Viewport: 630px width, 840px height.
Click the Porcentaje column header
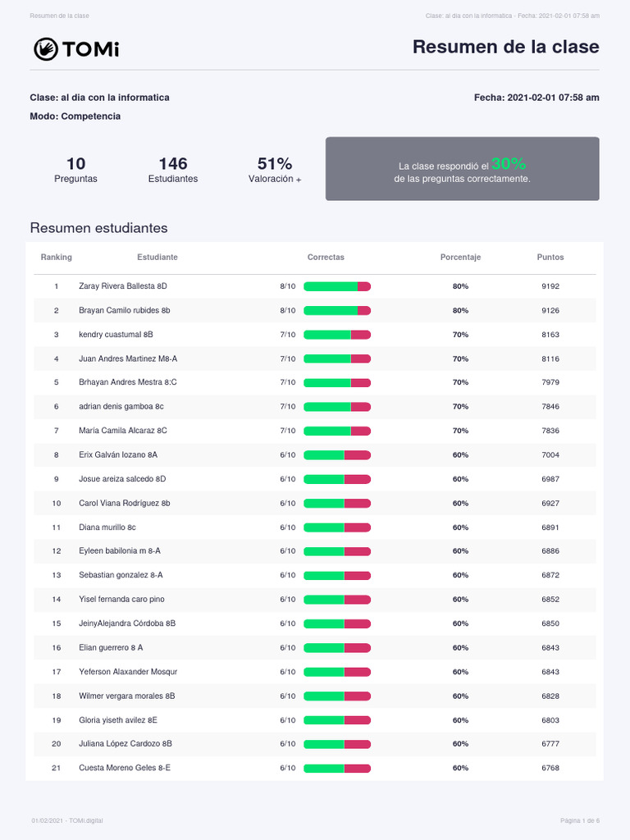460,258
